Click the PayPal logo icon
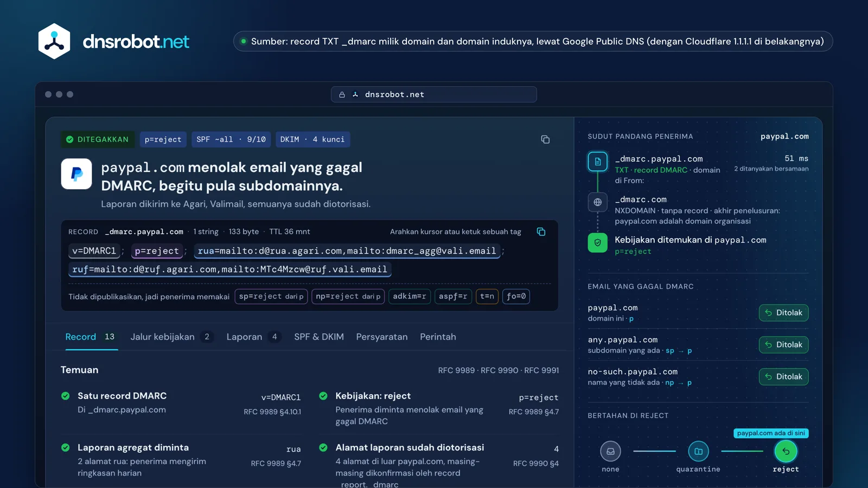Screen dimensions: 868x488 [x=76, y=174]
